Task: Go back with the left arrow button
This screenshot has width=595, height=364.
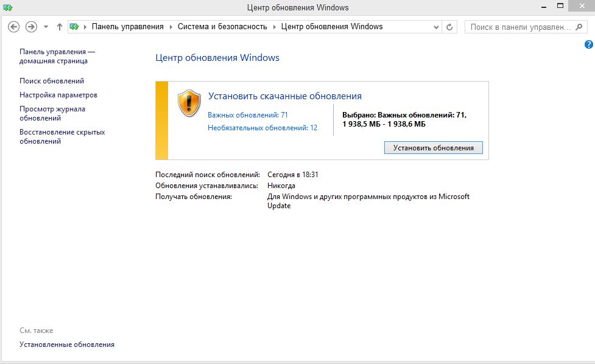Action: tap(13, 27)
